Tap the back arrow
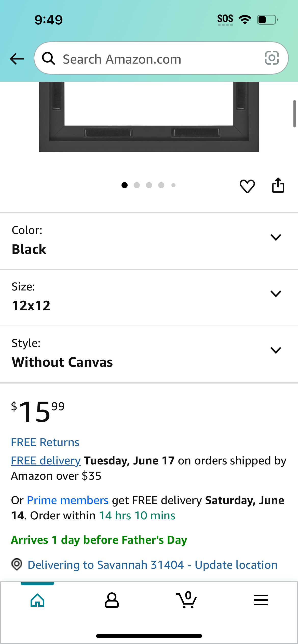Image resolution: width=298 pixels, height=644 pixels. (x=17, y=59)
